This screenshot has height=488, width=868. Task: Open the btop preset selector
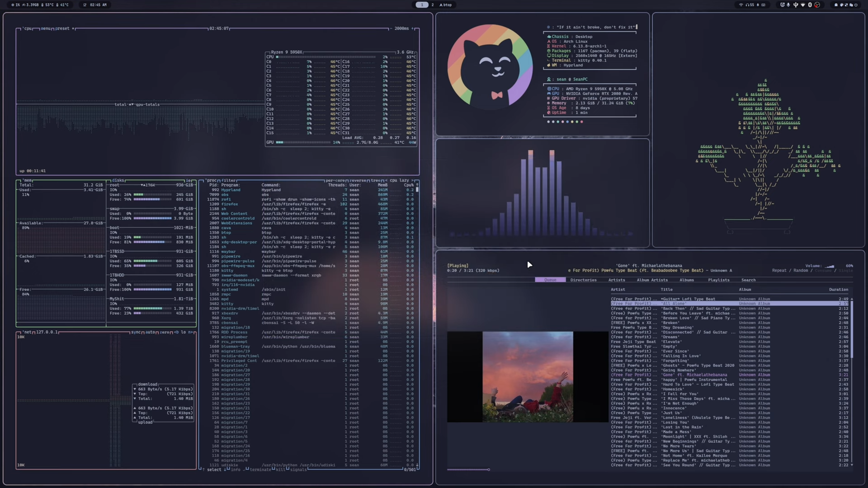(x=62, y=28)
